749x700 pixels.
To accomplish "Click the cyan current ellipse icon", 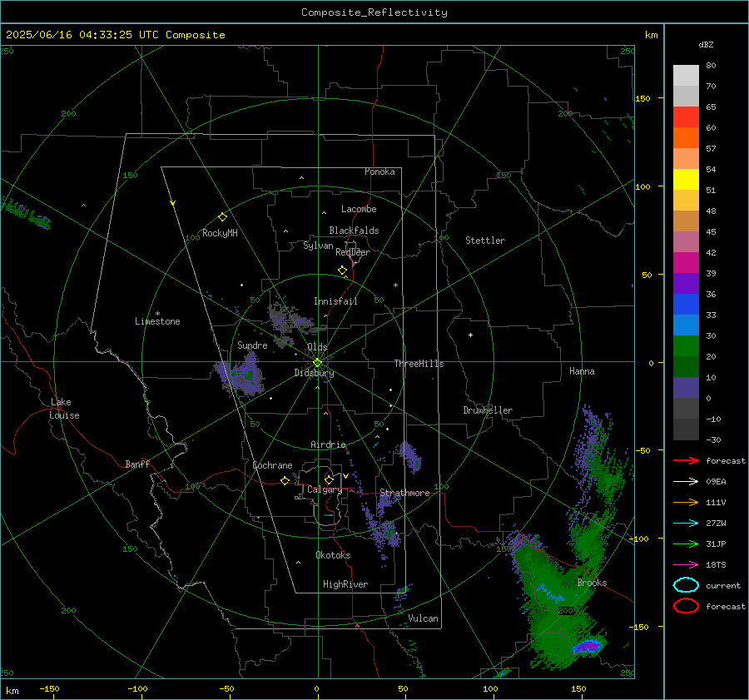I will pos(686,585).
